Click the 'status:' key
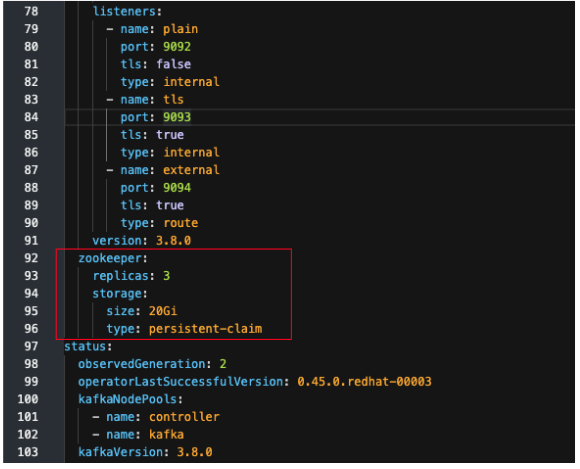 point(88,347)
